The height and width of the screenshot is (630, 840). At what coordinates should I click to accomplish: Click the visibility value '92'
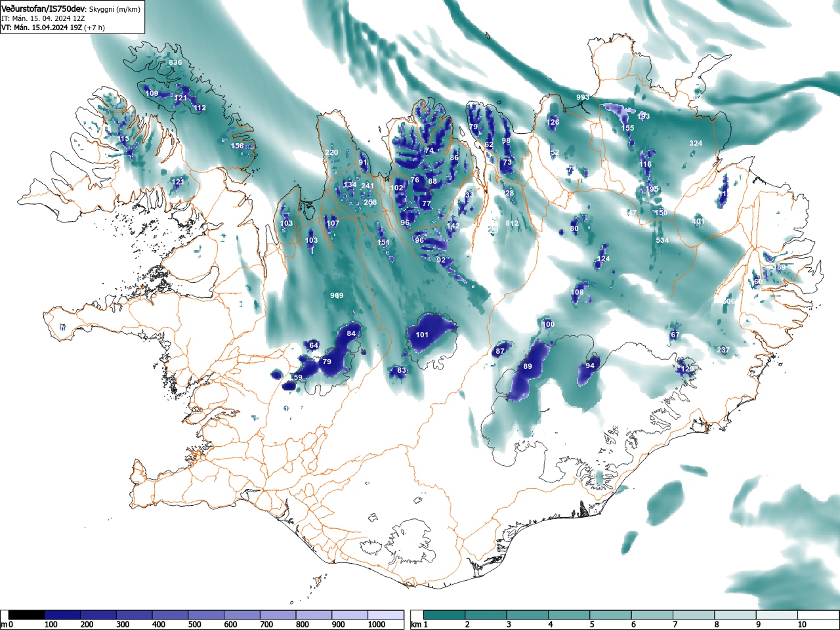441,261
